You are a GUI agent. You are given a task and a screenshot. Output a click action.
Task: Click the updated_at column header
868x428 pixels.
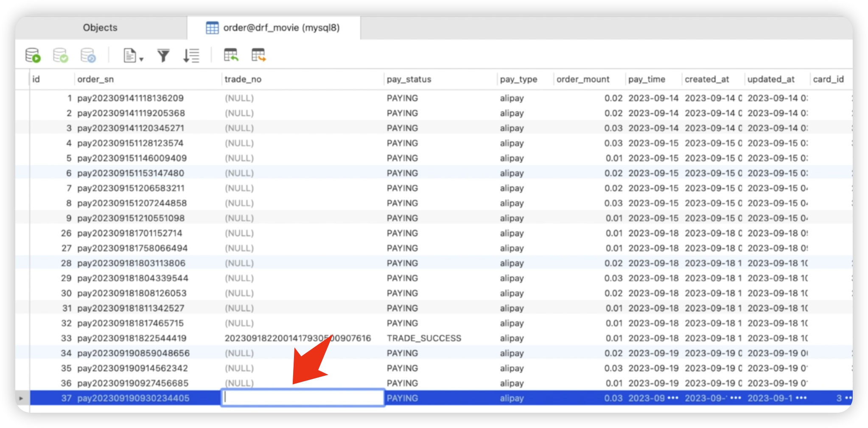click(771, 79)
